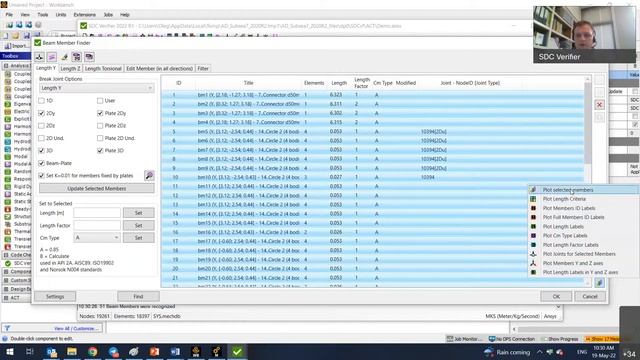Enable the 2D Und. checkbox
Image resolution: width=640 pixels, height=360 pixels.
(x=41, y=138)
